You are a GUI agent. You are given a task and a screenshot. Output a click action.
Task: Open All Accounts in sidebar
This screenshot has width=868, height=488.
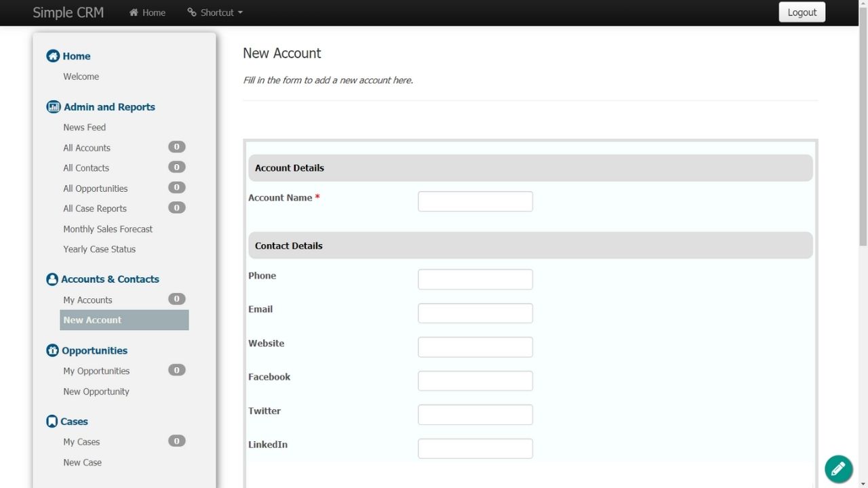87,148
